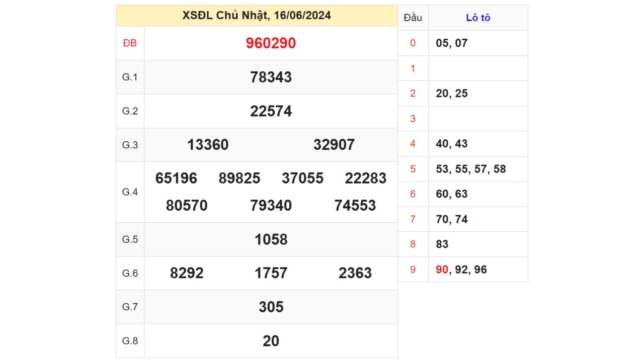Viewport: 644px width, 362px height.
Task: Select lô tô value 83
Action: coord(442,244)
